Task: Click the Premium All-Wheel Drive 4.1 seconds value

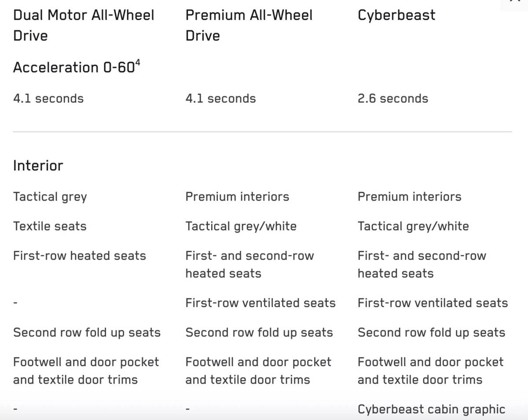Action: coord(220,98)
